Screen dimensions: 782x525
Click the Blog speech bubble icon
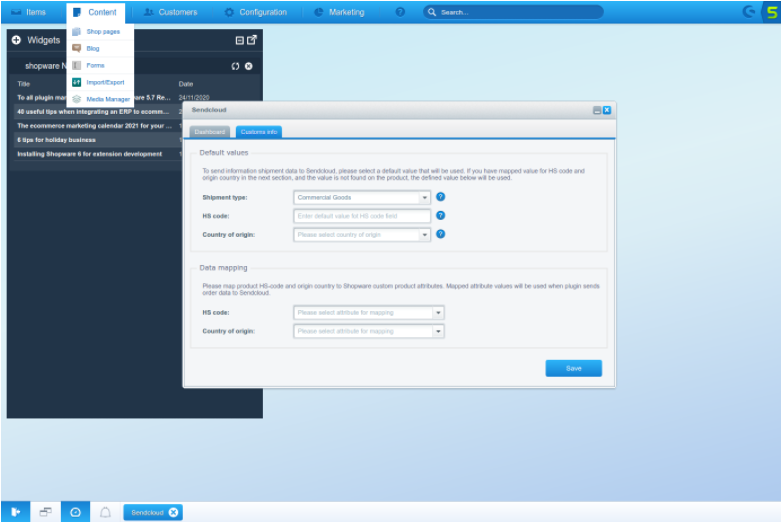pyautogui.click(x=76, y=48)
